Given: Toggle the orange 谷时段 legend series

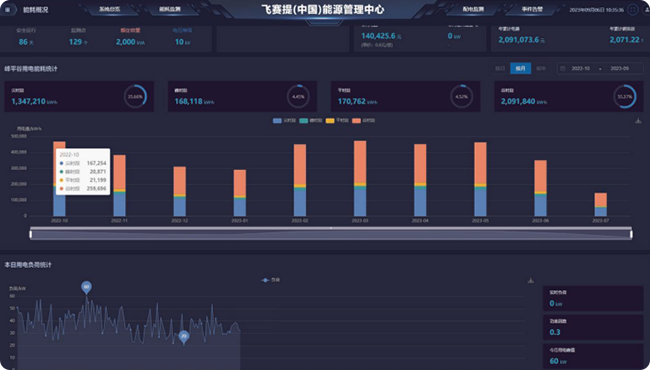Looking at the screenshot, I should point(364,121).
